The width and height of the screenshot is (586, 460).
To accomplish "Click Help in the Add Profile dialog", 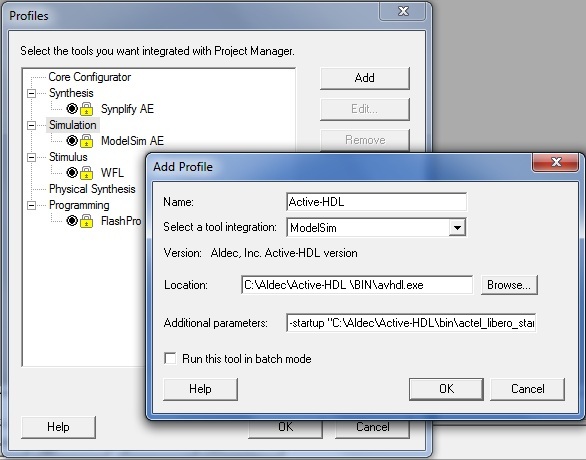I will (200, 389).
